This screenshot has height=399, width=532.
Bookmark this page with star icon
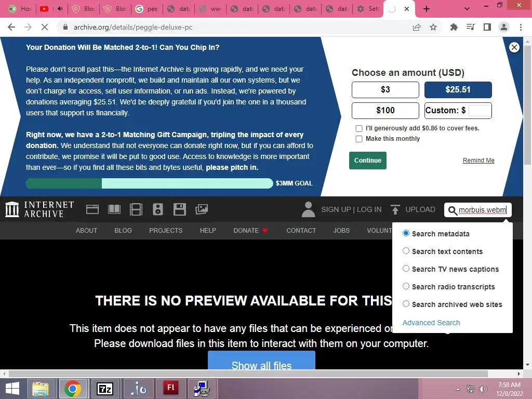tap(433, 27)
